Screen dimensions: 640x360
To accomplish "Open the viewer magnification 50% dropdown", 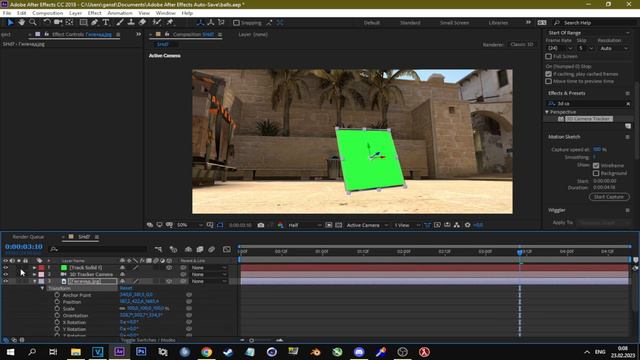I will tap(190, 225).
